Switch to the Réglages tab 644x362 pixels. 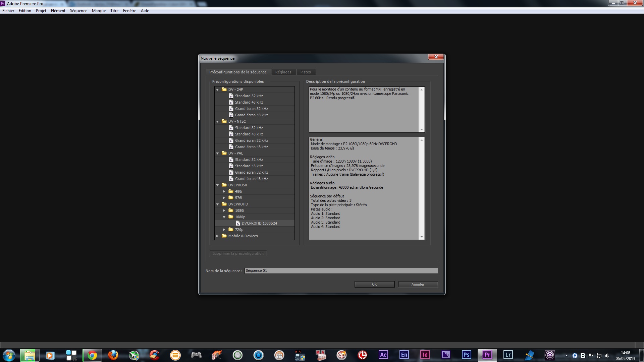pyautogui.click(x=283, y=72)
